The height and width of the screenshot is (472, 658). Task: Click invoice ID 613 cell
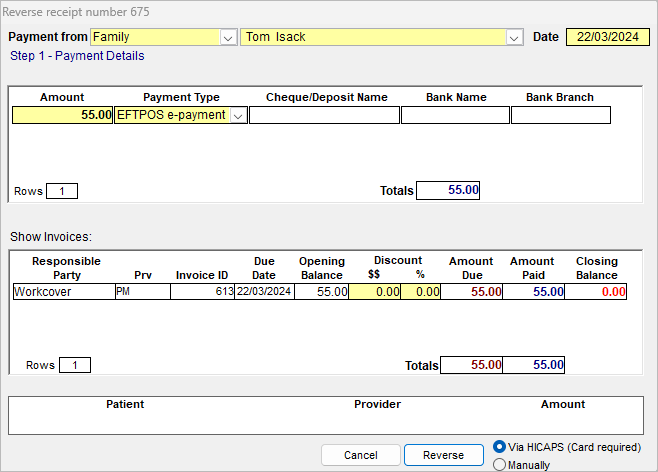(x=202, y=292)
